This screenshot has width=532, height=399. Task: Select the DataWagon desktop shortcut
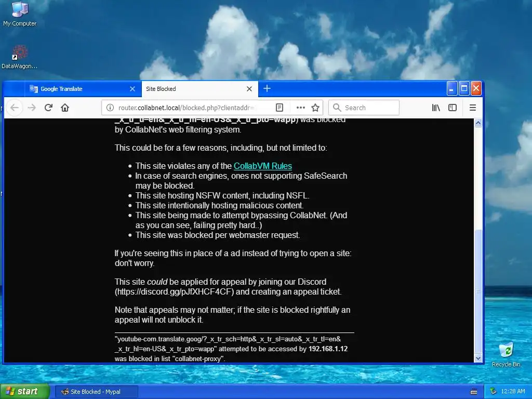point(19,57)
